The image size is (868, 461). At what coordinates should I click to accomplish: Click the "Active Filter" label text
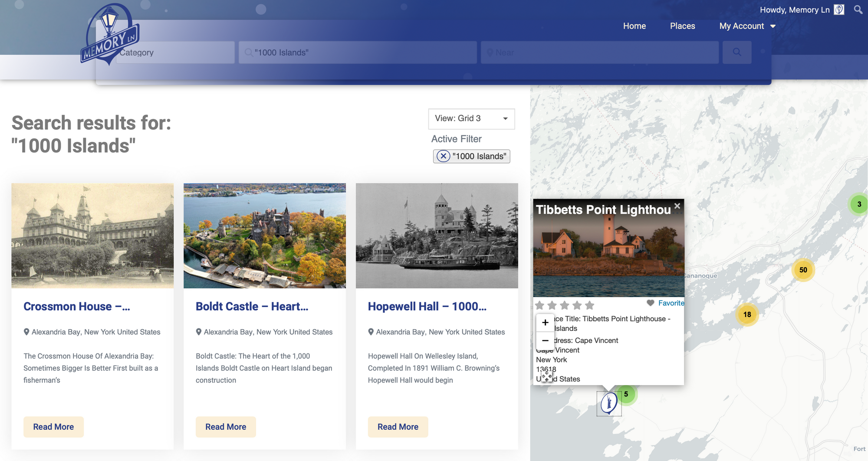click(457, 139)
